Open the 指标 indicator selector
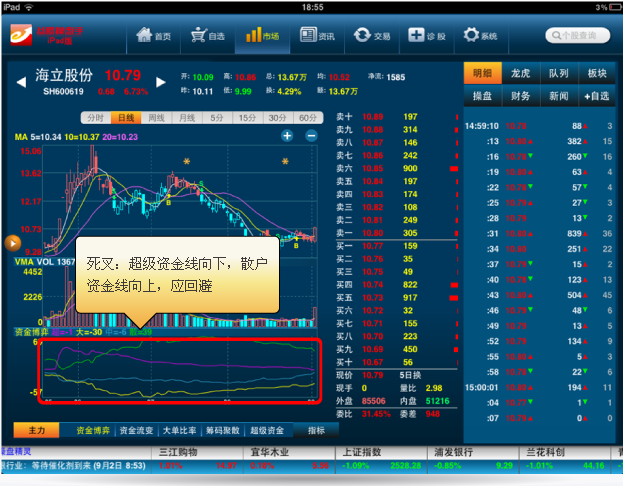This screenshot has width=623, height=486. point(316,430)
